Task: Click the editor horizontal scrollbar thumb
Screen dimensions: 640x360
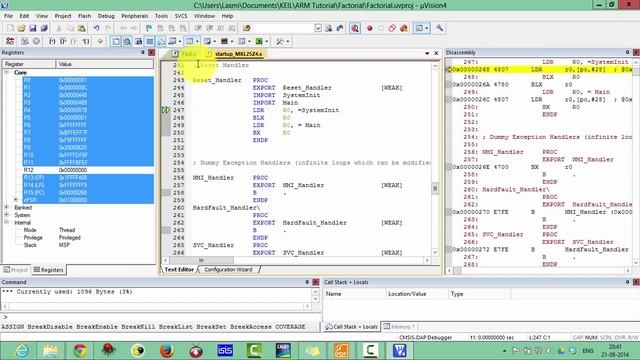Action: click(x=202, y=260)
